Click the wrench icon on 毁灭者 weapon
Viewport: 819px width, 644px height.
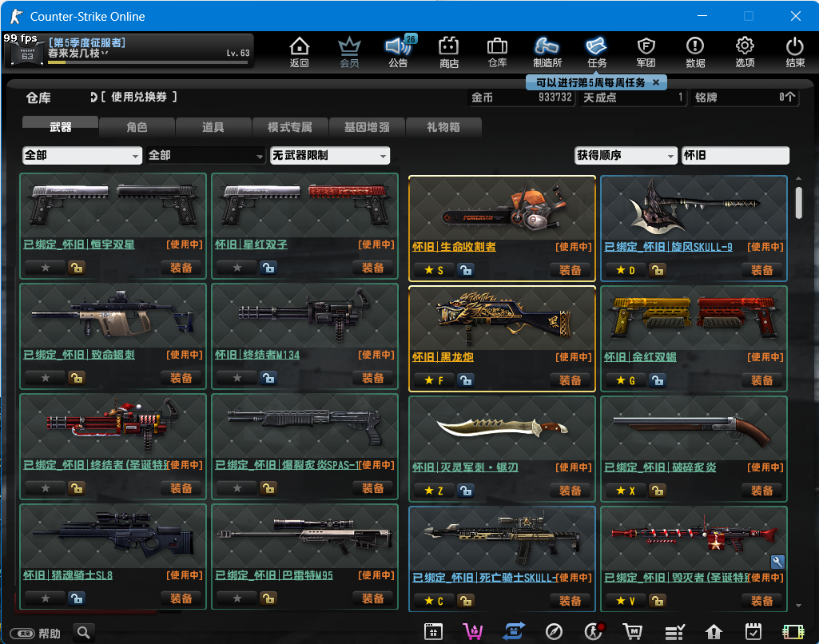[x=777, y=562]
